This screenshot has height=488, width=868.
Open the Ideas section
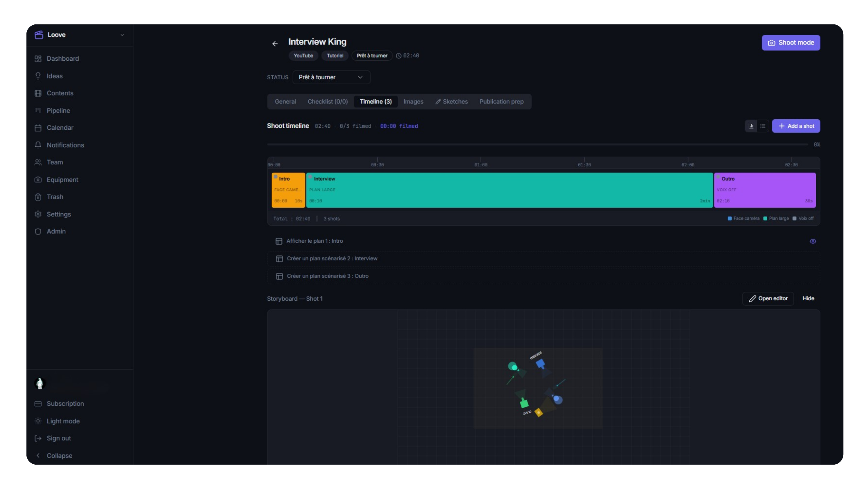pos(55,76)
